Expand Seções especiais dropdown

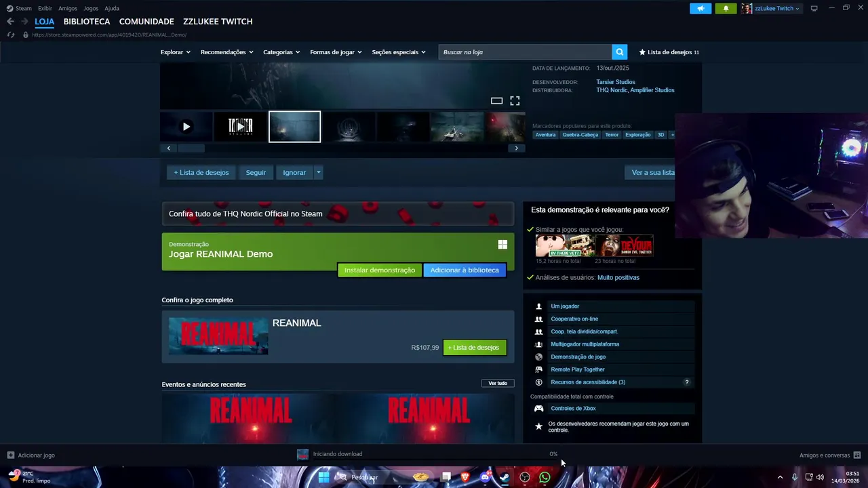(x=399, y=52)
